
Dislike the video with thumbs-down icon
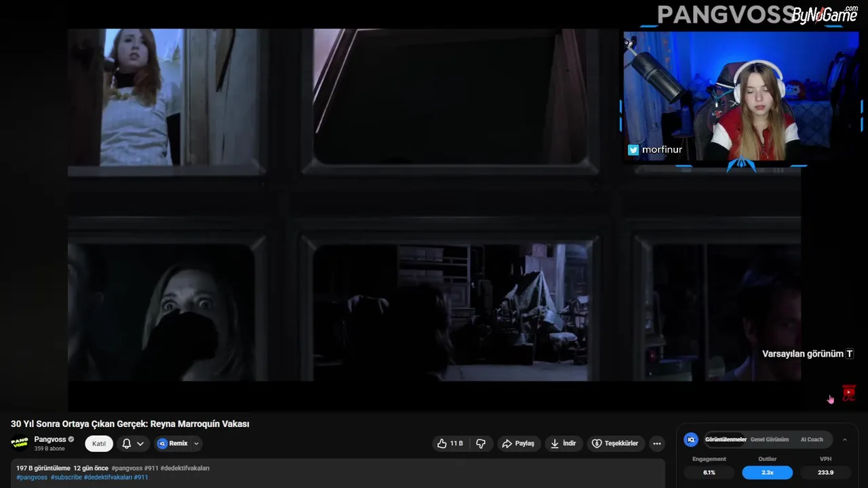tap(481, 443)
